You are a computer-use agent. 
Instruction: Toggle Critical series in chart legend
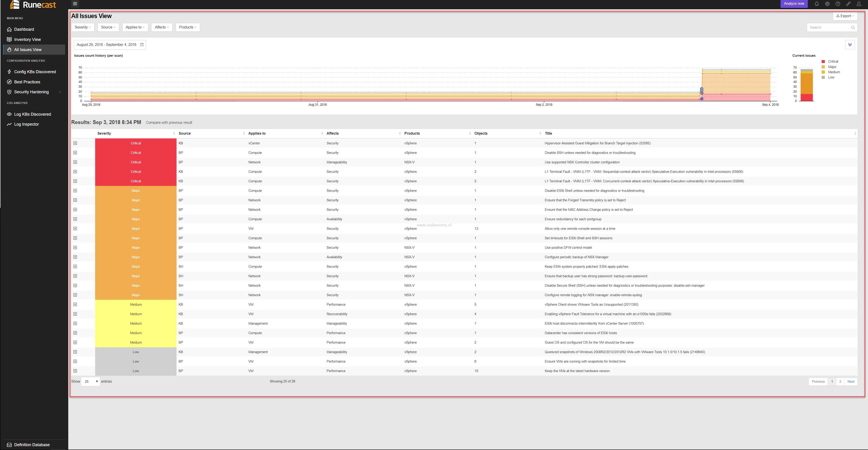[x=830, y=61]
